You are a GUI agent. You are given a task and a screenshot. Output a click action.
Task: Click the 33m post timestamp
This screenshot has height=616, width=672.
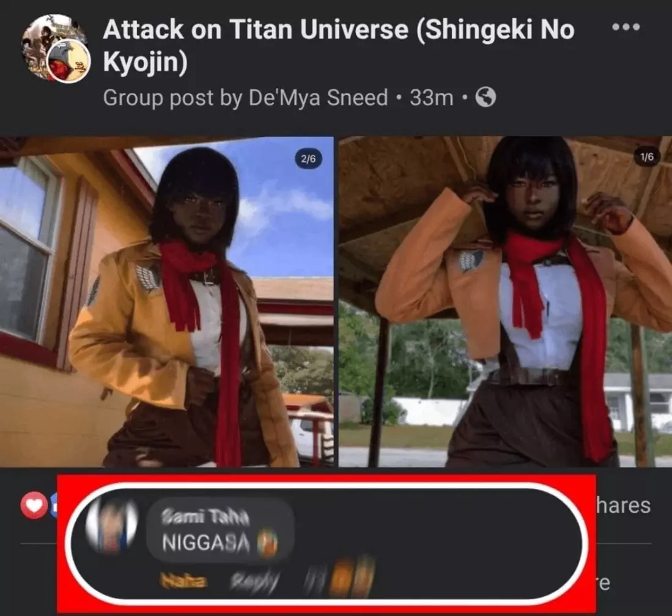point(431,98)
